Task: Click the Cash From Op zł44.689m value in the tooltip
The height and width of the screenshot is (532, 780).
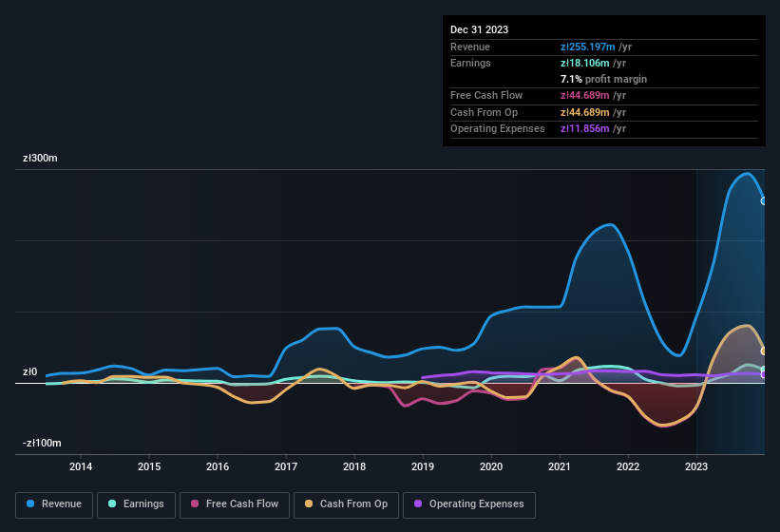Action: click(584, 112)
